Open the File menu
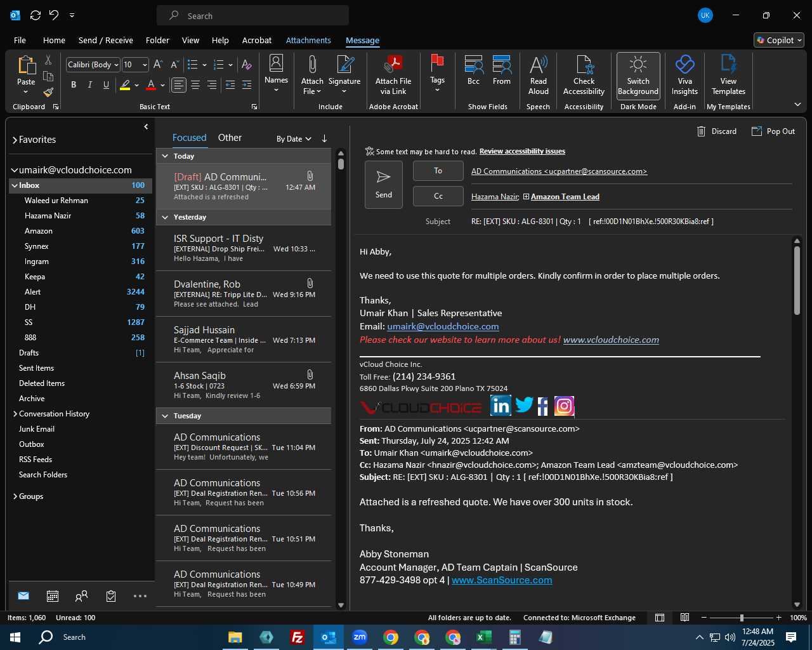Image resolution: width=812 pixels, height=650 pixels. 20,40
